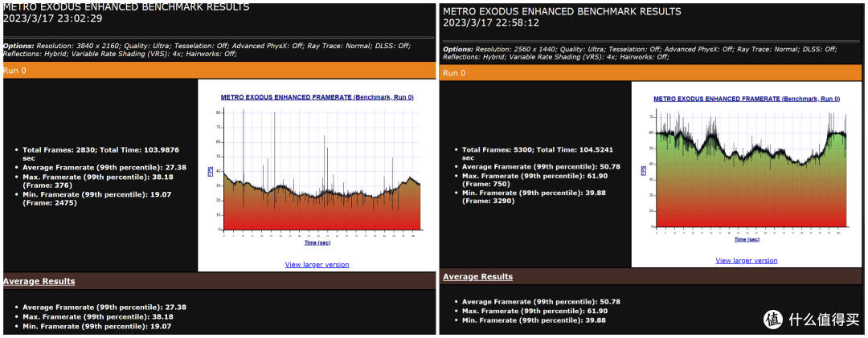Select 'Run 0' orange header in left report
Image resolution: width=868 pixels, height=338 pixels.
[219, 71]
